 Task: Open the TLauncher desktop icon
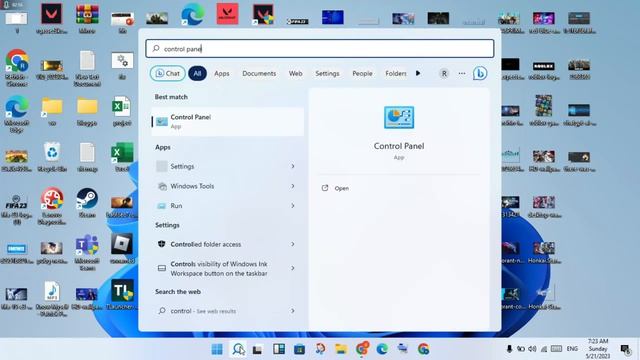(122, 295)
